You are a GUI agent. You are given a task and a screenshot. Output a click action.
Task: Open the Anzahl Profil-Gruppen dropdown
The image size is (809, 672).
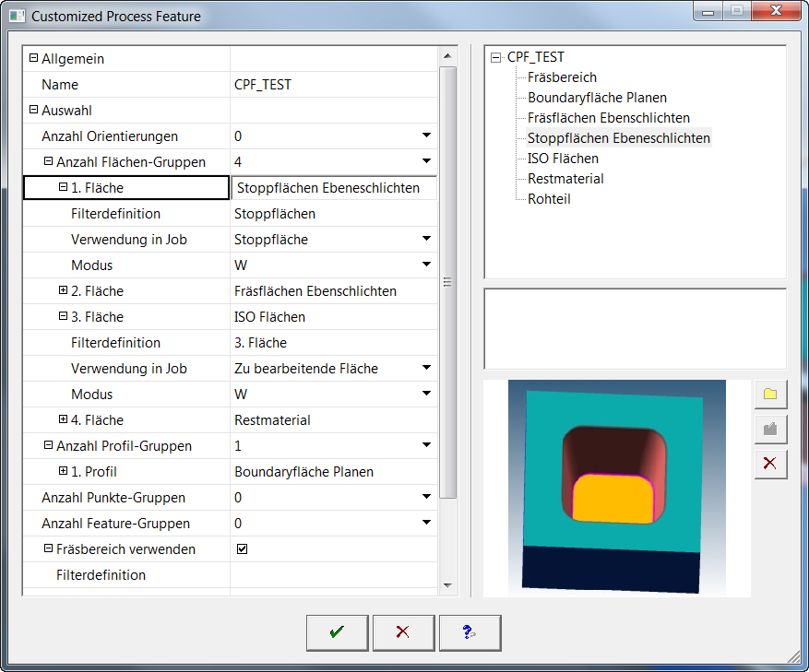click(x=426, y=445)
